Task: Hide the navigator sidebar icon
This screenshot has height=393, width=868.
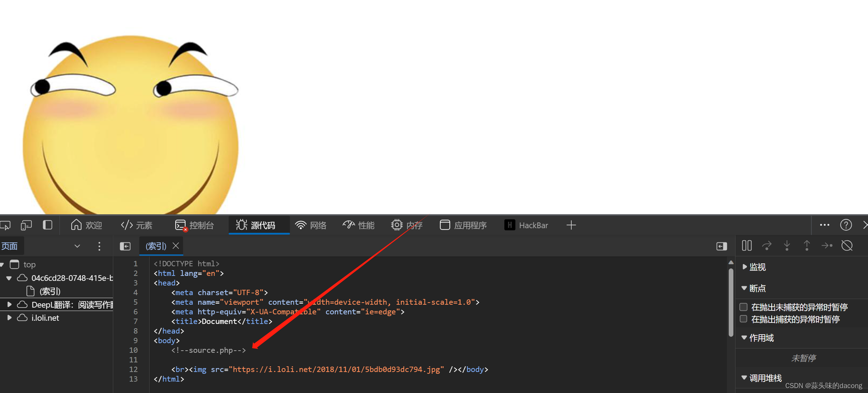Action: [x=125, y=246]
